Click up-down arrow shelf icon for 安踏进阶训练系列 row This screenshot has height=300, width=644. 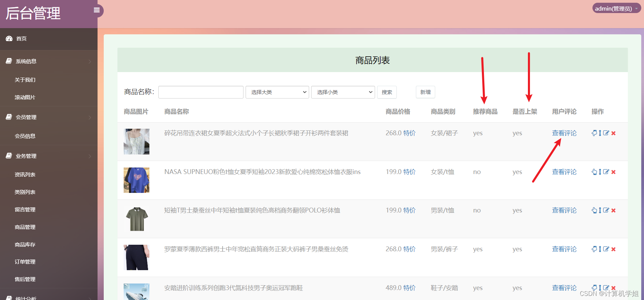[x=600, y=288]
